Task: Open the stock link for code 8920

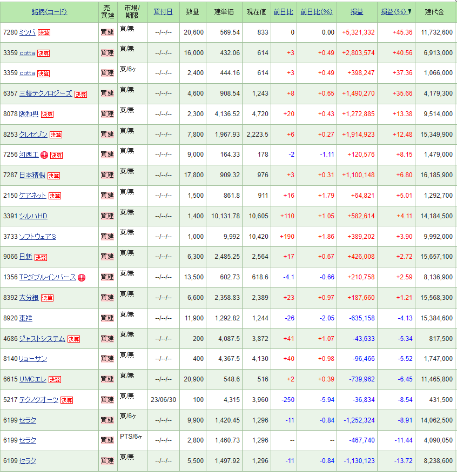Action: (x=26, y=318)
